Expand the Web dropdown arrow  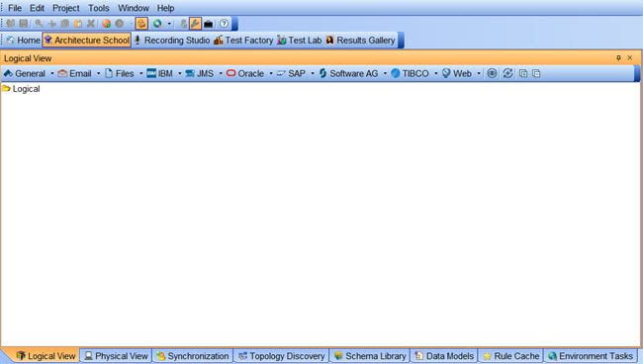(479, 74)
